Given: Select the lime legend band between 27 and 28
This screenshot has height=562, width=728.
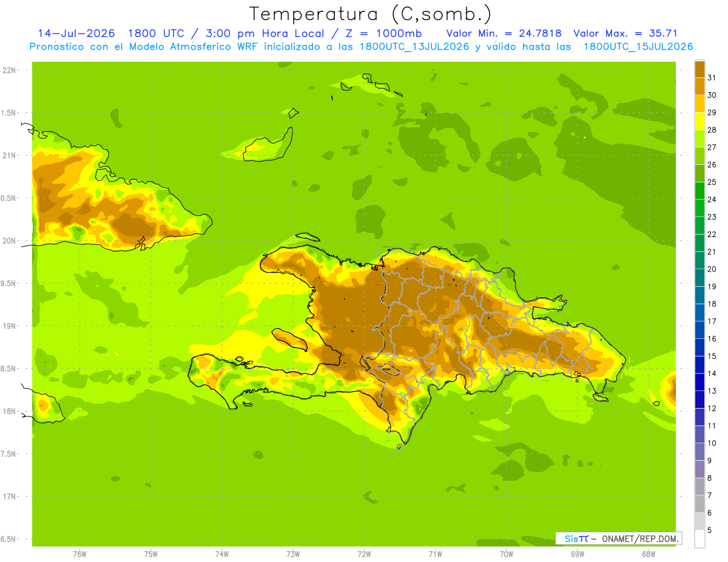Looking at the screenshot, I should [699, 138].
